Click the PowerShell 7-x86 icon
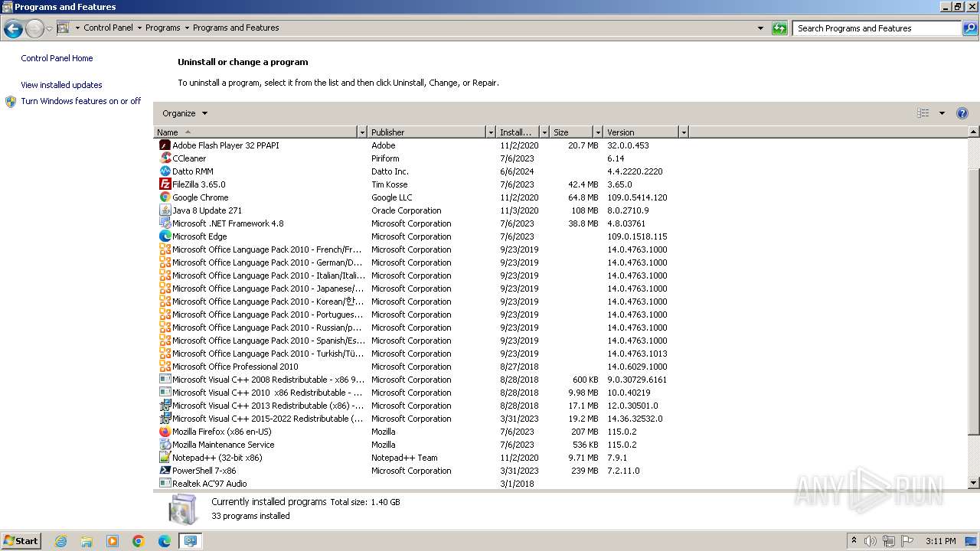Image resolution: width=980 pixels, height=551 pixels. [165, 471]
